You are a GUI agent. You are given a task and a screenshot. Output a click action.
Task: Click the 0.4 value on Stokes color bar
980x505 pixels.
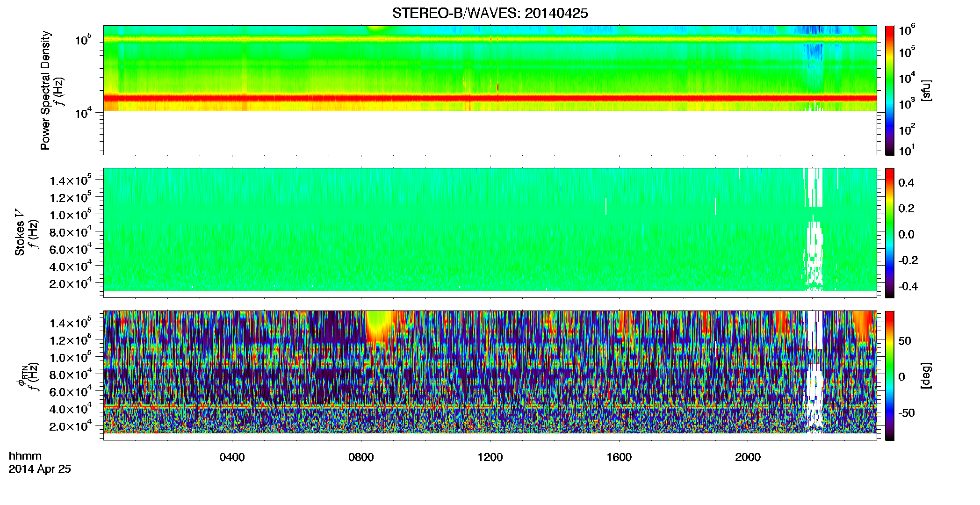point(906,183)
